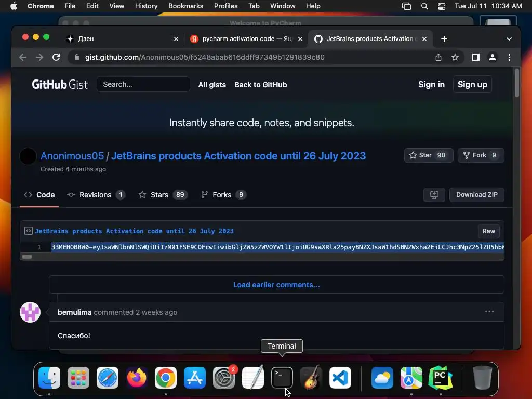Screen dimensions: 532x399
Task: Open Spotlight search in menu bar
Action: [424, 6]
